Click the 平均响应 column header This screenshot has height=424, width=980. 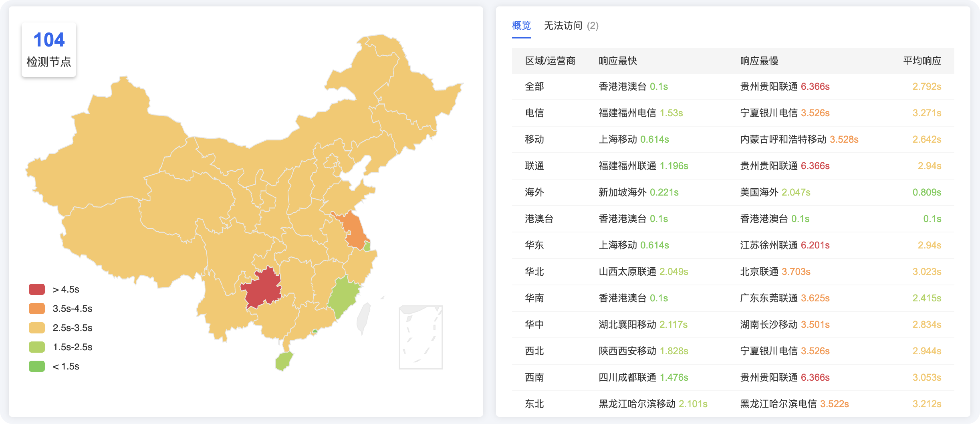pos(922,61)
